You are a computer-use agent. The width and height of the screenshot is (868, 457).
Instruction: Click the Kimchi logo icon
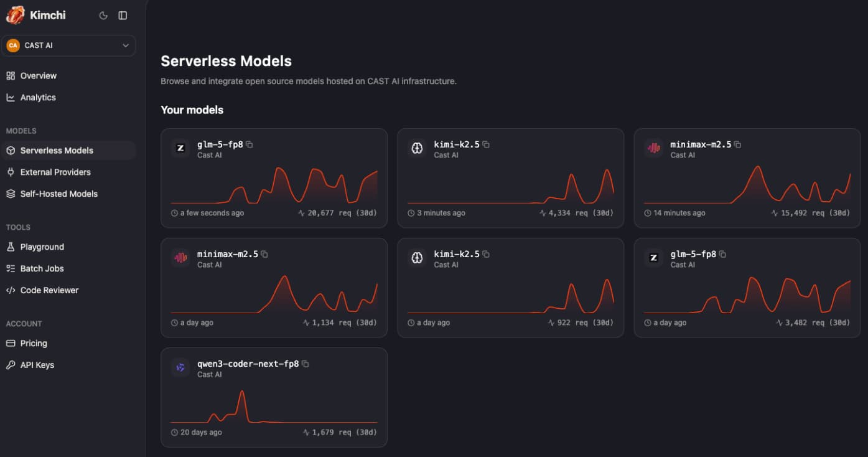(15, 15)
